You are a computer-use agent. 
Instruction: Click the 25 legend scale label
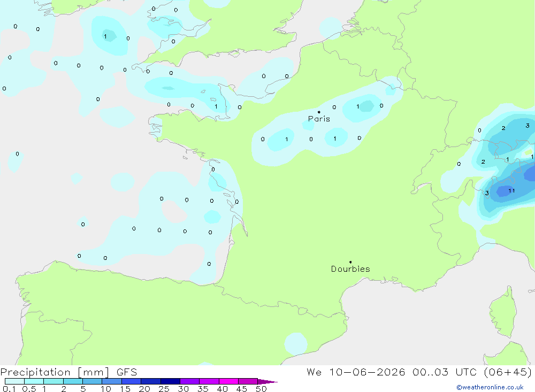(x=164, y=389)
